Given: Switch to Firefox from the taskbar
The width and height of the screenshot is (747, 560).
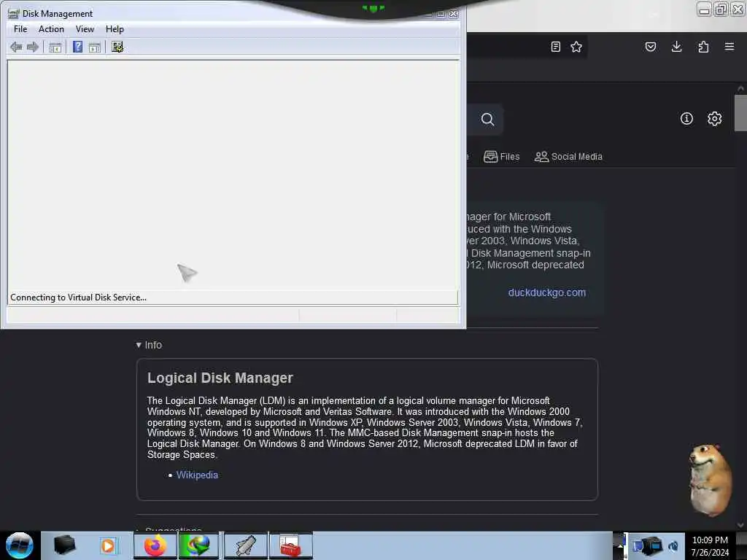Looking at the screenshot, I should tap(155, 545).
